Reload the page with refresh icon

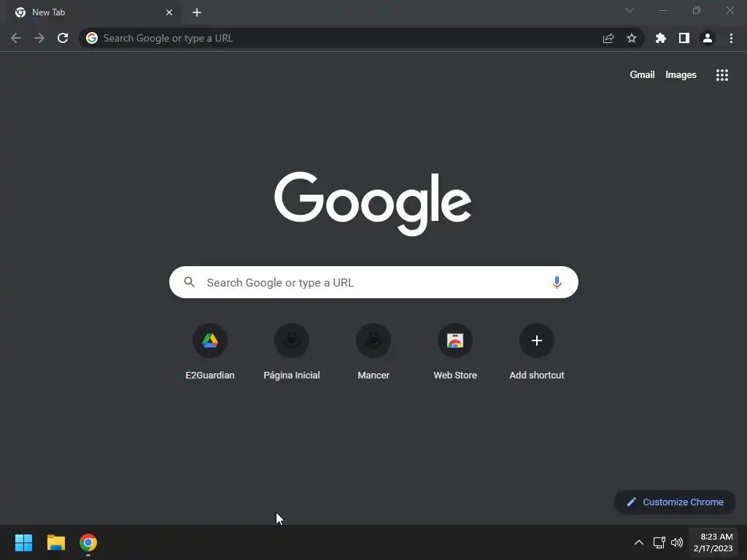point(63,38)
